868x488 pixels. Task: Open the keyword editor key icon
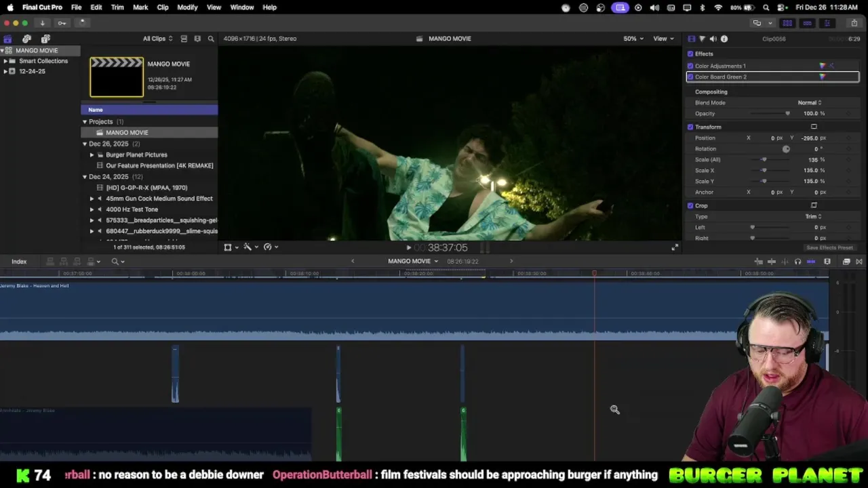pyautogui.click(x=62, y=23)
